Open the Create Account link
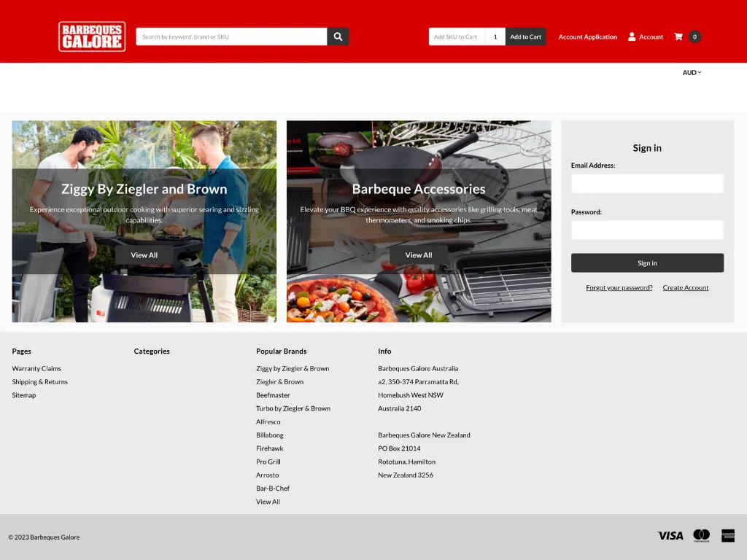The height and width of the screenshot is (560, 747). pos(685,288)
